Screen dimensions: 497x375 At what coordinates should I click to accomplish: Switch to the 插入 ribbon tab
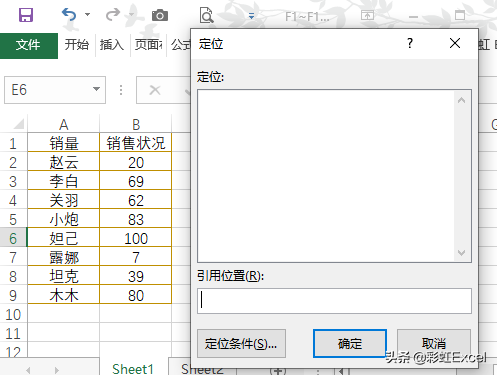click(112, 45)
